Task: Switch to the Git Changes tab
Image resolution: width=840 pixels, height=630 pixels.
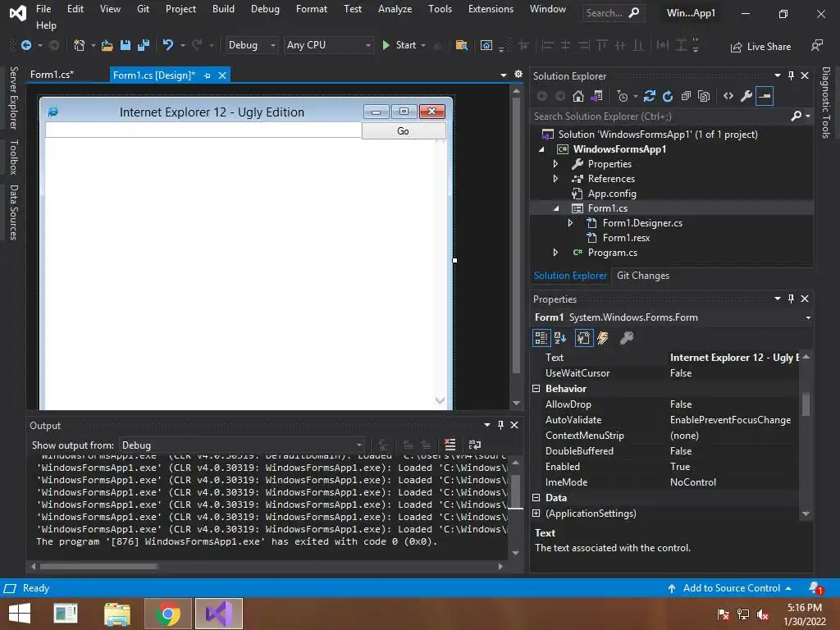Action: tap(643, 276)
